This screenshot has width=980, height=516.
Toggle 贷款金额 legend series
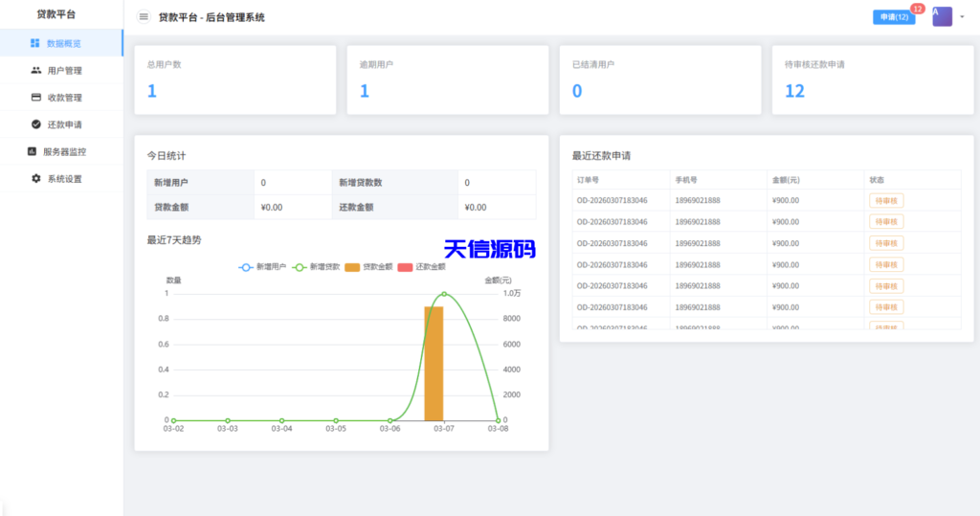coord(368,267)
